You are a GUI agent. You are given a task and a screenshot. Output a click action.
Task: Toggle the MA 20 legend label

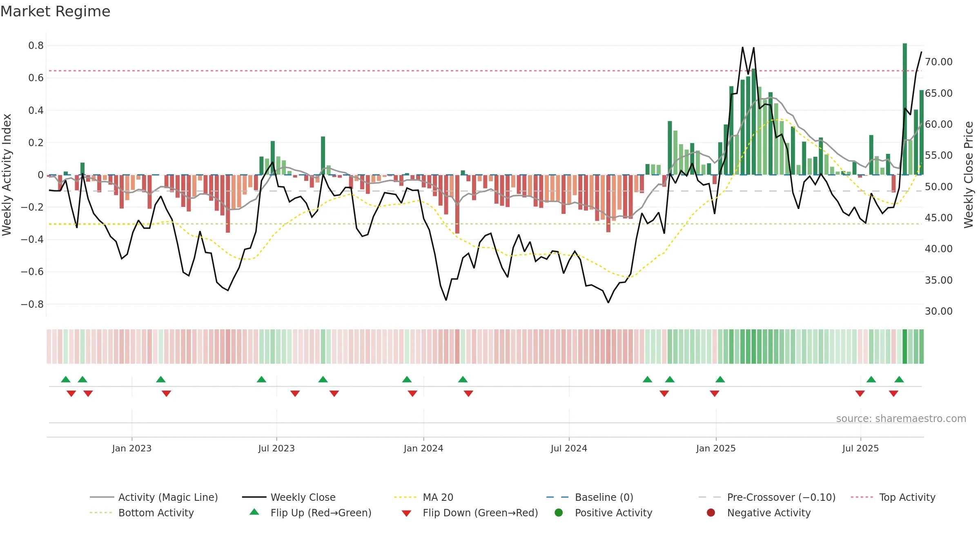point(438,497)
